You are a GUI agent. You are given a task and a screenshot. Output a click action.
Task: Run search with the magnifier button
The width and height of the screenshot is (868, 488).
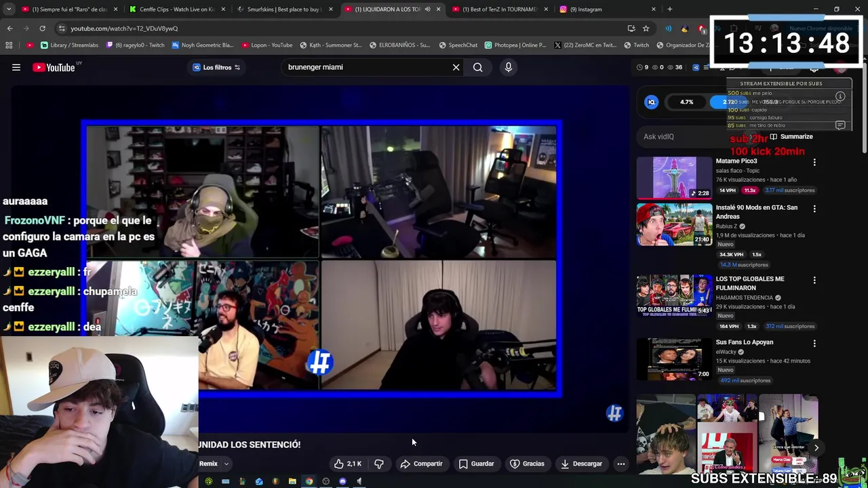pyautogui.click(x=477, y=67)
